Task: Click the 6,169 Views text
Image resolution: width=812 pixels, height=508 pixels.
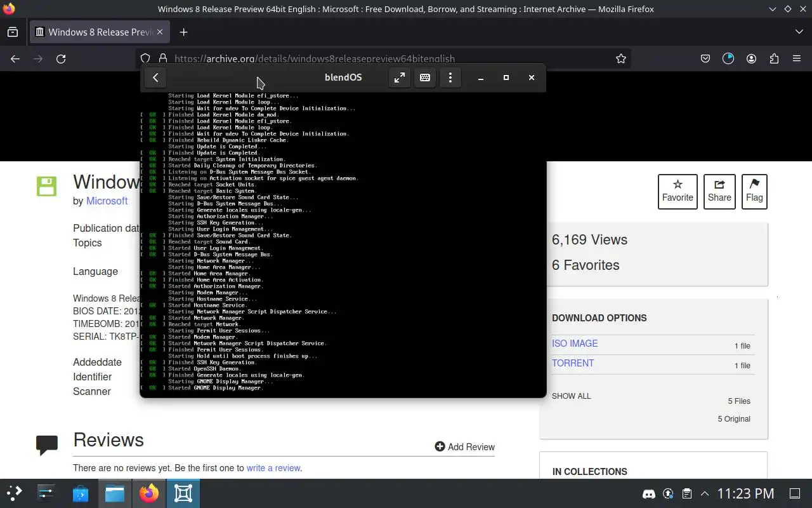Action: 589,239
